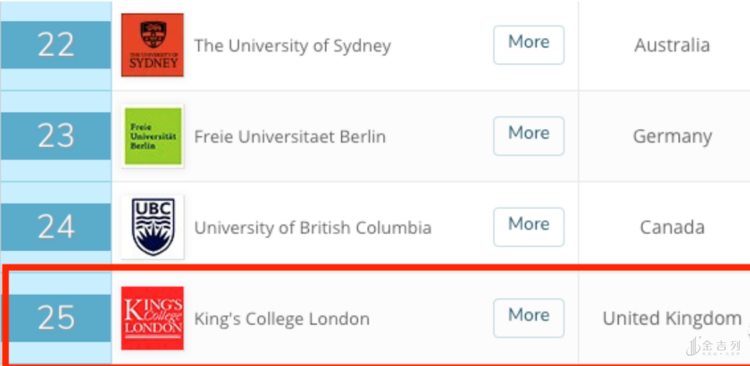Screen dimensions: 750x366
Task: Click the UBC crest logo
Action: point(153,227)
